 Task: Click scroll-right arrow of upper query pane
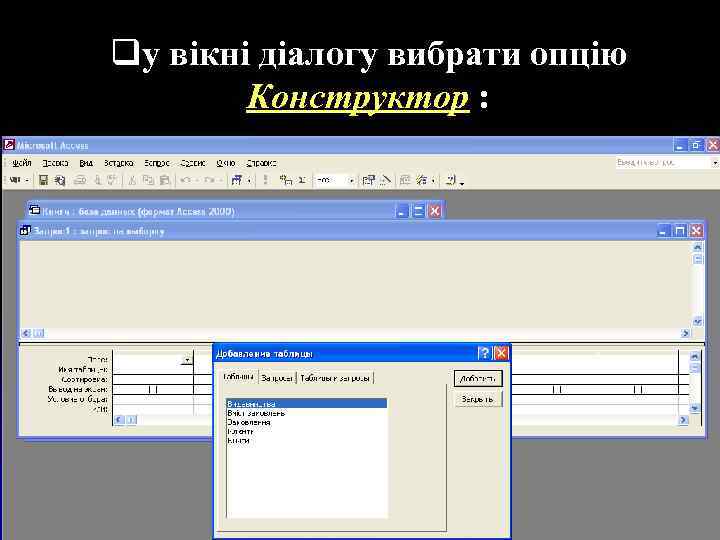tap(686, 333)
